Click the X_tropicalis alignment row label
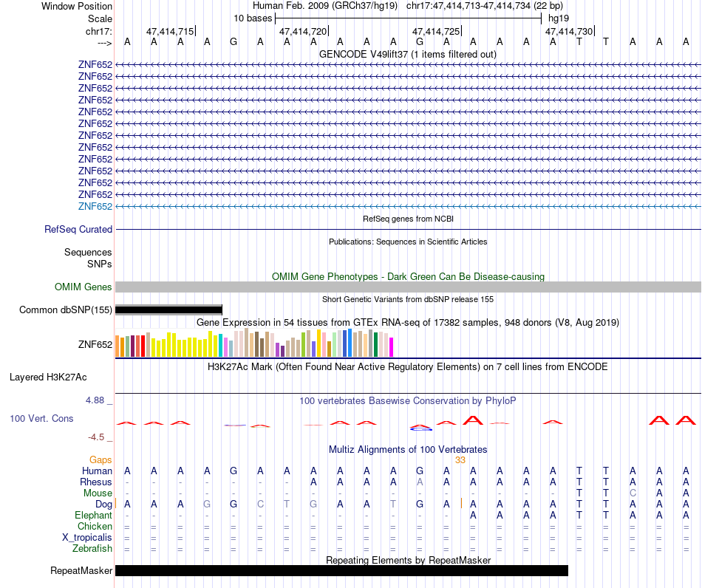702x588 pixels. pos(87,538)
